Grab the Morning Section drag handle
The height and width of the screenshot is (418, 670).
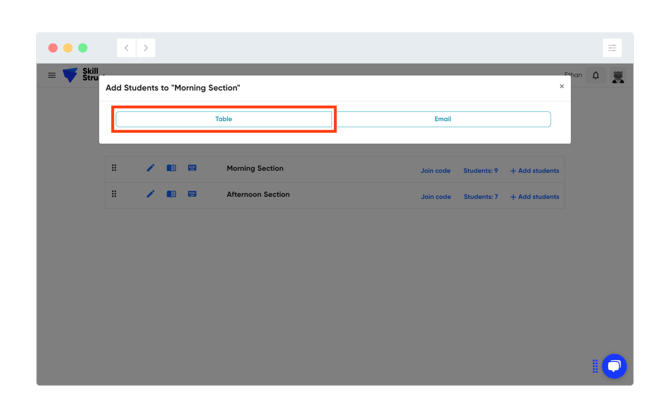coord(114,168)
